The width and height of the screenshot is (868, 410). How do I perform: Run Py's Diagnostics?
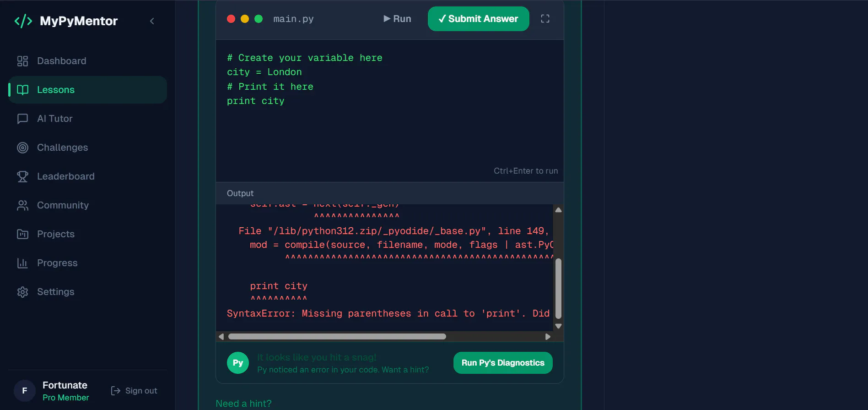pyautogui.click(x=503, y=363)
